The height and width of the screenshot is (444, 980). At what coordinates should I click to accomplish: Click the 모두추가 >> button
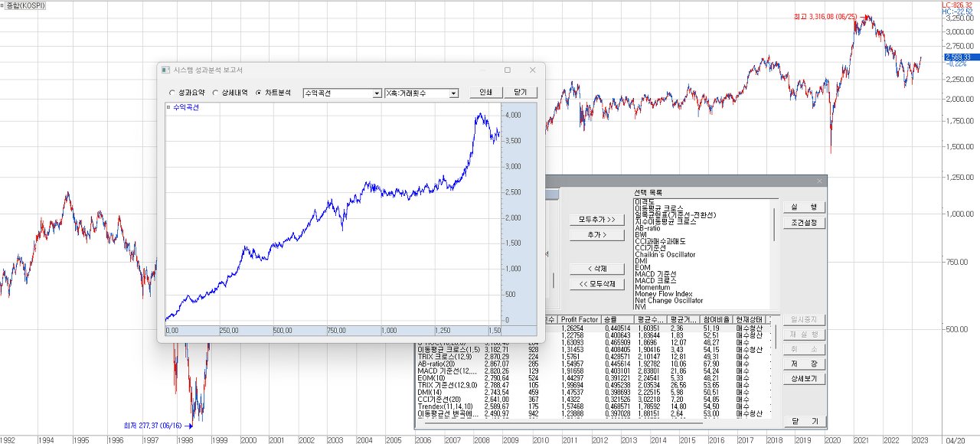tap(597, 220)
